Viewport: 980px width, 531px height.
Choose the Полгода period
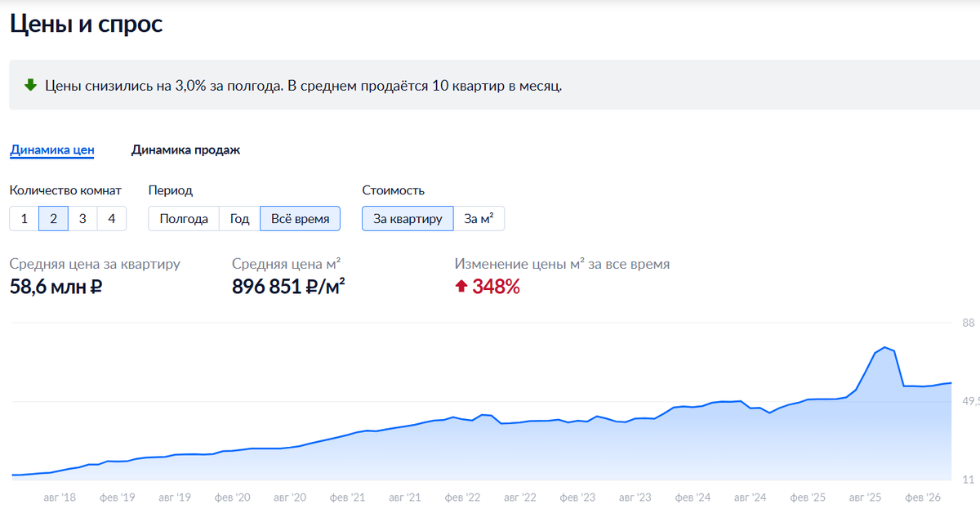[x=184, y=219]
